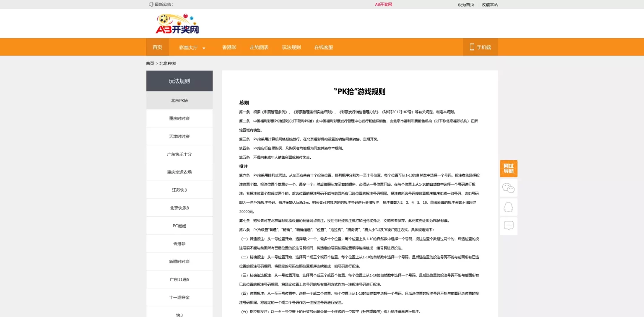644x317 pixels.
Task: Open the message chat bubble icon
Action: [508, 226]
